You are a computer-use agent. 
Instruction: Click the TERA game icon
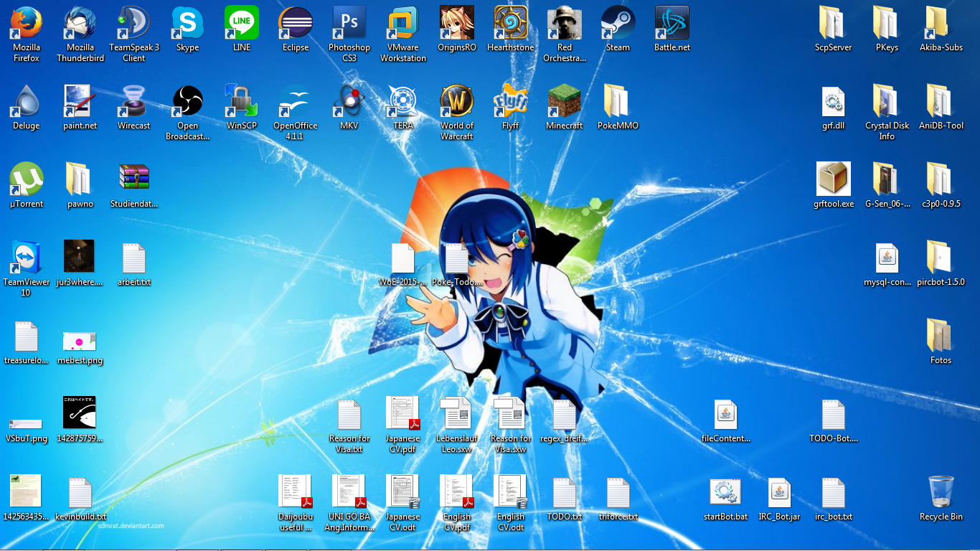pyautogui.click(x=403, y=102)
